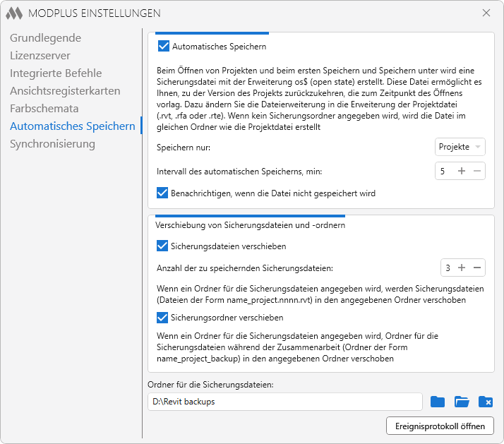The height and width of the screenshot is (444, 504).
Task: Select Automatisches Speichern in sidebar
Action: click(x=72, y=126)
